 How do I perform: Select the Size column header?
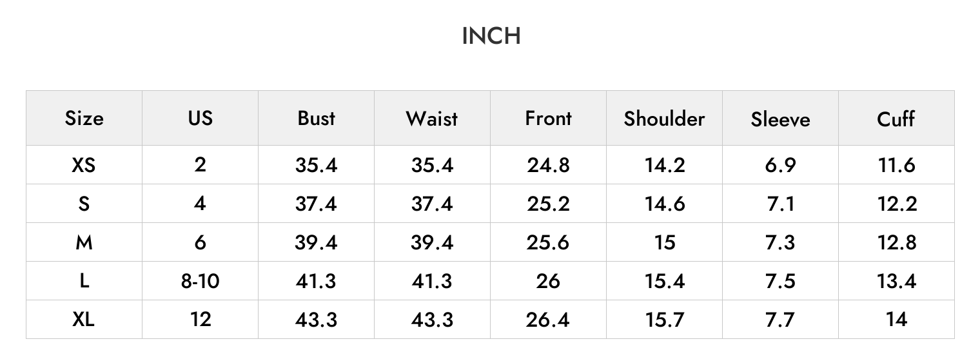pos(84,119)
